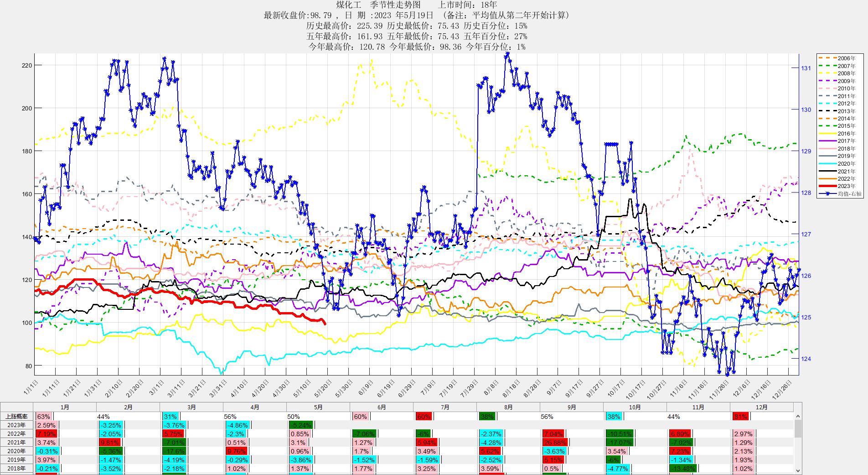This screenshot has height=475, width=868.
Task: Select the 12月 column header
Action: pyautogui.click(x=761, y=407)
